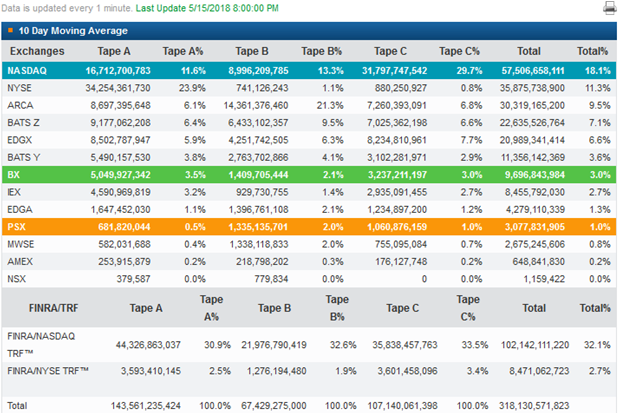Viewport: 619px width, 413px height.
Task: Click BATS Z total 22,635,526,764
Action: click(532, 123)
